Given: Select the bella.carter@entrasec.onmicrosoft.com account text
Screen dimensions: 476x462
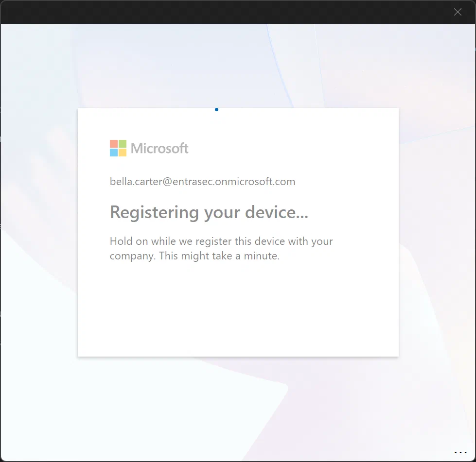Looking at the screenshot, I should [x=202, y=181].
